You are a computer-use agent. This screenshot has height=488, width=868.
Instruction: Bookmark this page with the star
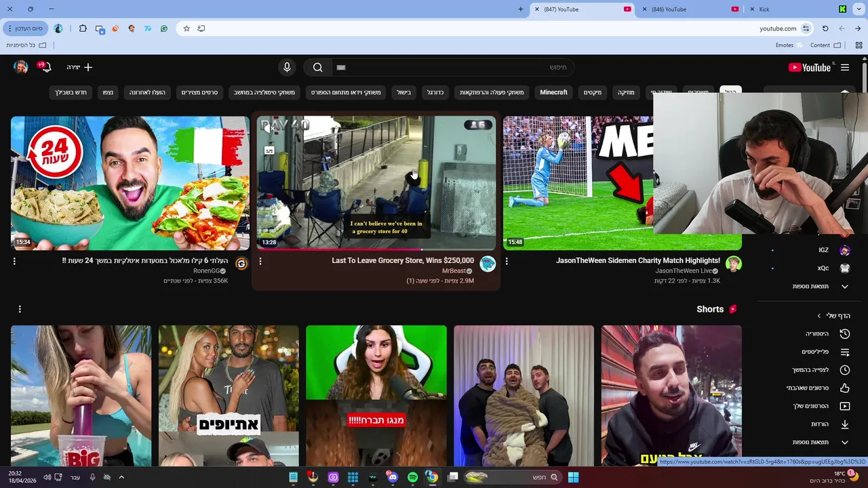pos(186,28)
